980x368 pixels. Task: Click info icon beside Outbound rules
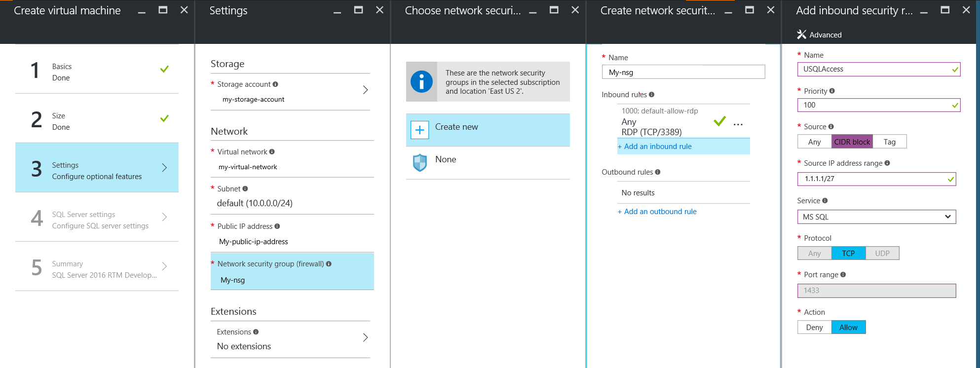coord(658,172)
